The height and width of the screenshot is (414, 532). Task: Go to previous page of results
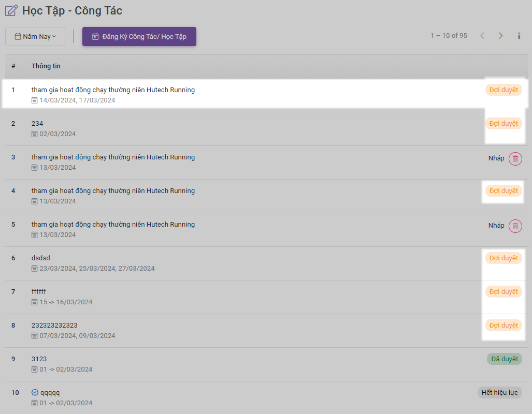click(x=482, y=36)
